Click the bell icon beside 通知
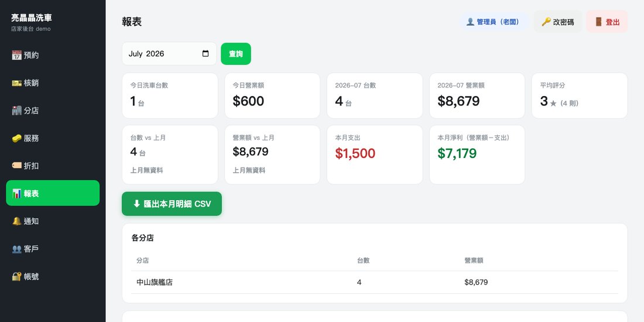Viewport: 644px width, 322px height. (16, 221)
